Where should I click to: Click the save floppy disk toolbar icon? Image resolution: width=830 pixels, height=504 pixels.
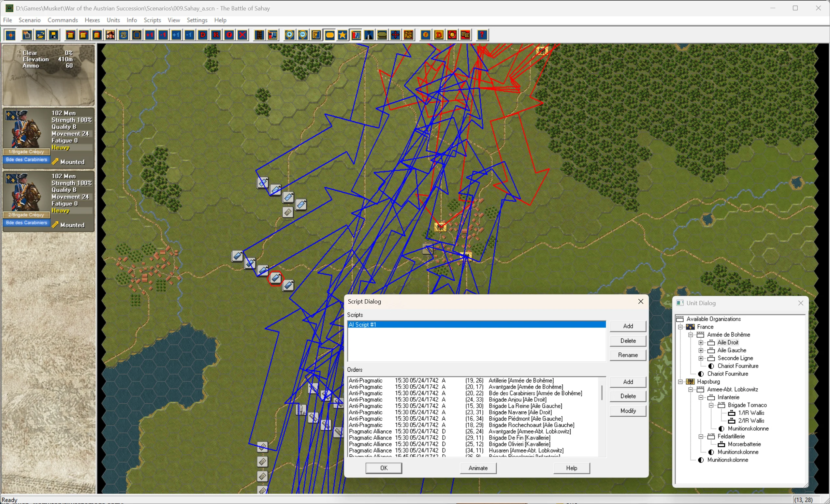53,35
